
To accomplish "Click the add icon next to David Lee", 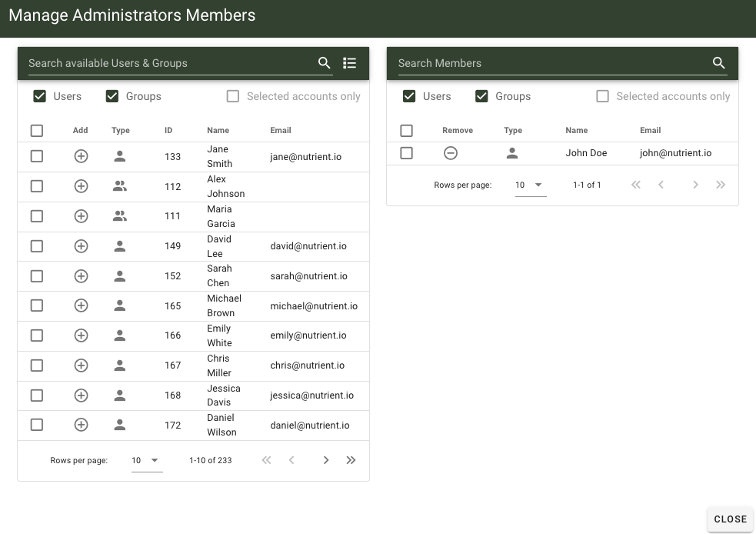I will tap(81, 246).
